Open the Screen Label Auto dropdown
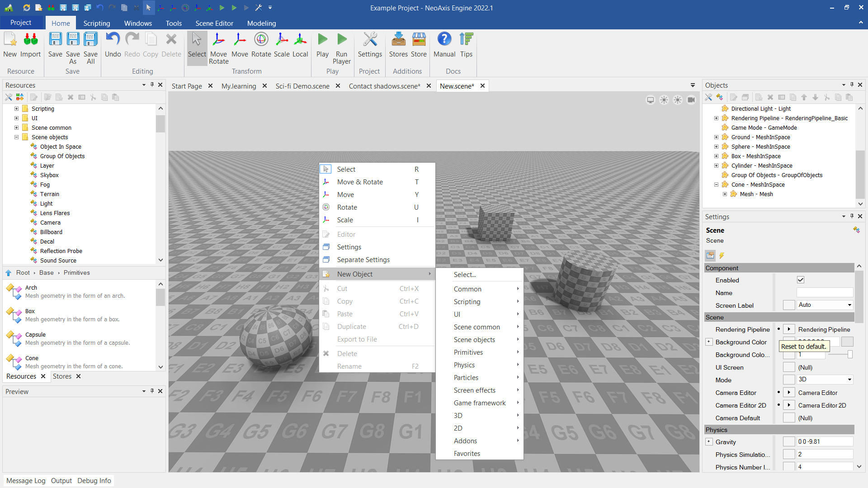868x488 pixels. point(825,305)
